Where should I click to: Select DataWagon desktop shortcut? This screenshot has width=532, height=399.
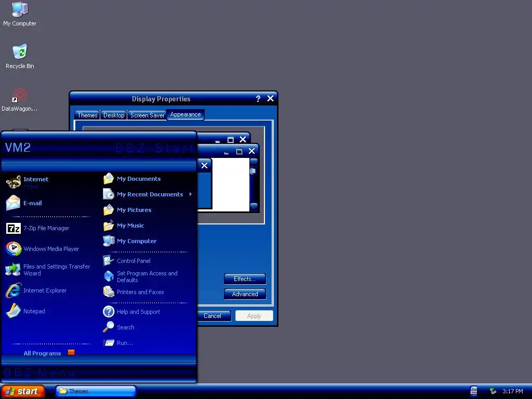pos(20,100)
